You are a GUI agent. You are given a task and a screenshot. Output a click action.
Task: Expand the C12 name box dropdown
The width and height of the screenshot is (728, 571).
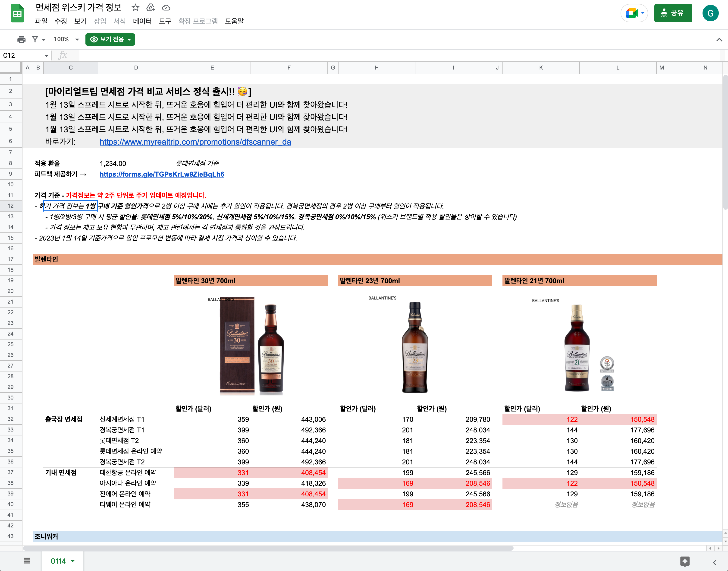point(46,55)
